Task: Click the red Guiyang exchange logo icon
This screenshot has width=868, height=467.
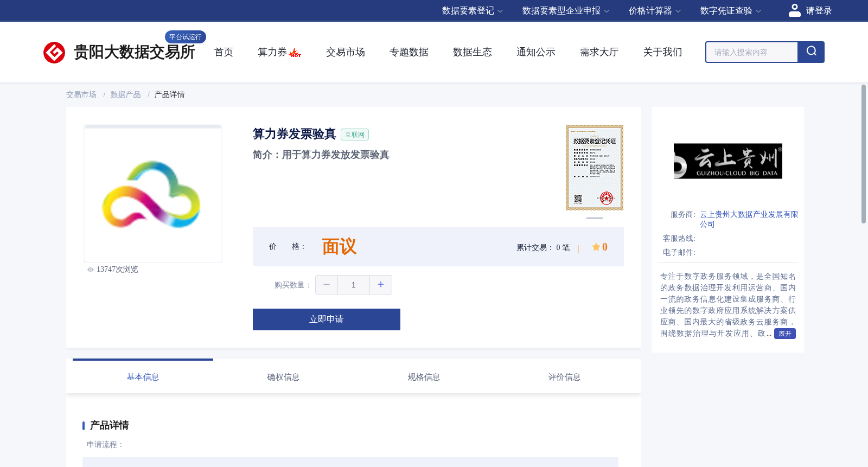Action: (54, 53)
